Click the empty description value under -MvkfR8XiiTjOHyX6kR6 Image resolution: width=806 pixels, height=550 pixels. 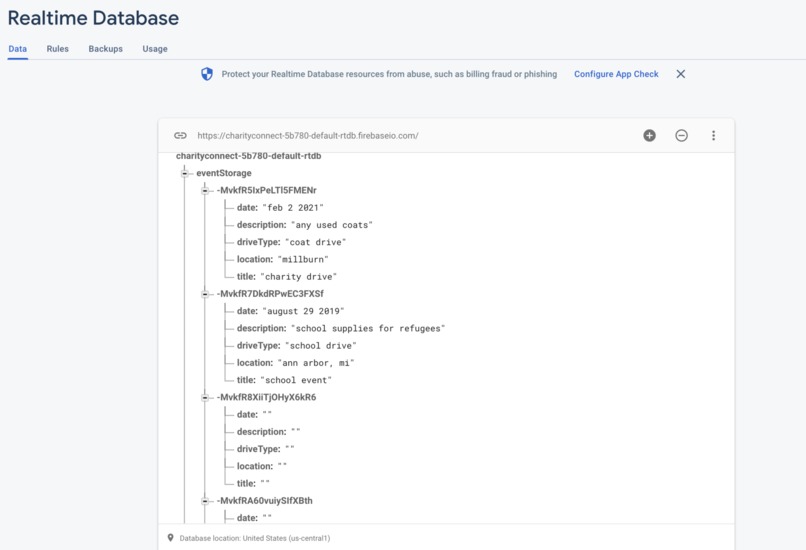click(296, 432)
